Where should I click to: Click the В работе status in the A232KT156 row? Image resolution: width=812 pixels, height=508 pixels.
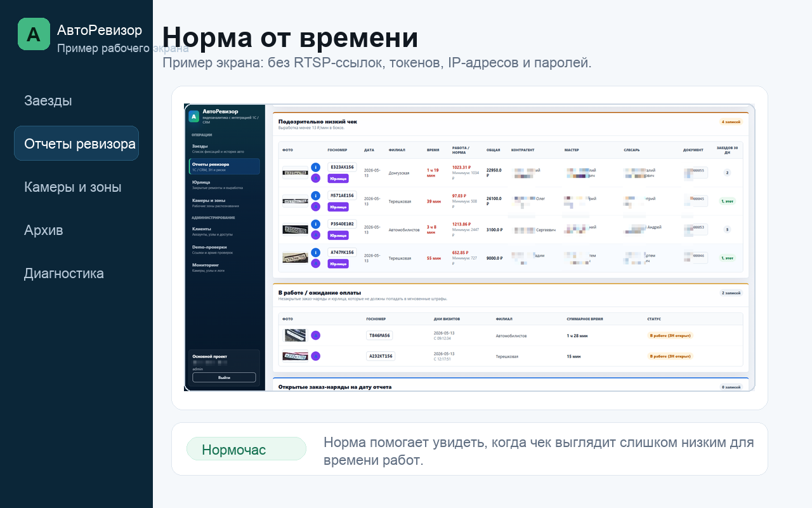pyautogui.click(x=670, y=356)
